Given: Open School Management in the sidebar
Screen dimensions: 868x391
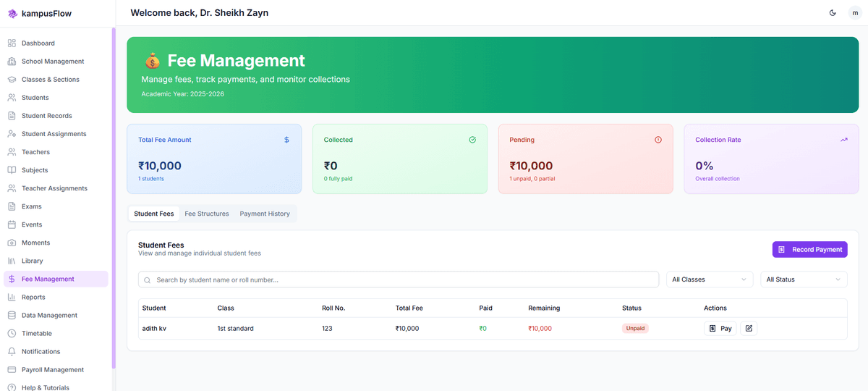Looking at the screenshot, I should [56, 62].
